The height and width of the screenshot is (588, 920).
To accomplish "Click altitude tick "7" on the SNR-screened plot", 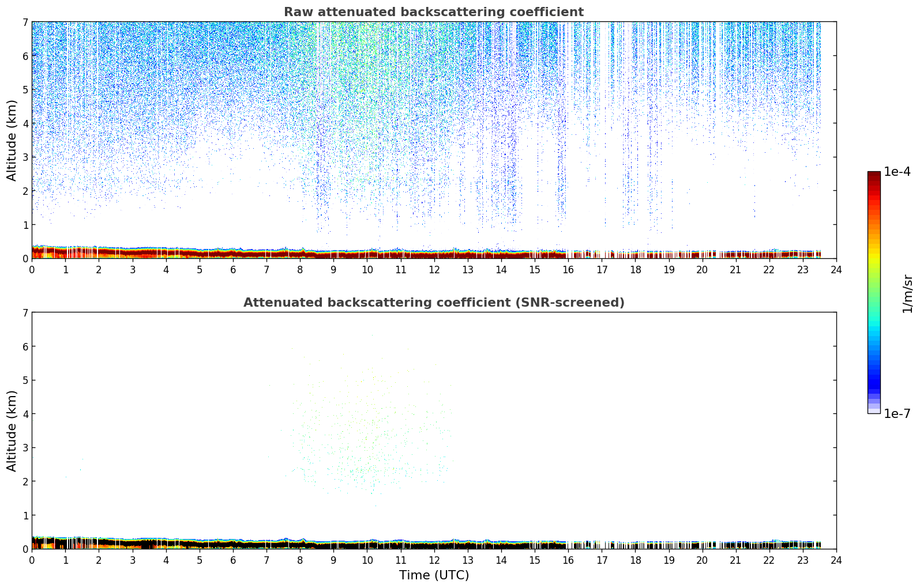I will pyautogui.click(x=25, y=312).
